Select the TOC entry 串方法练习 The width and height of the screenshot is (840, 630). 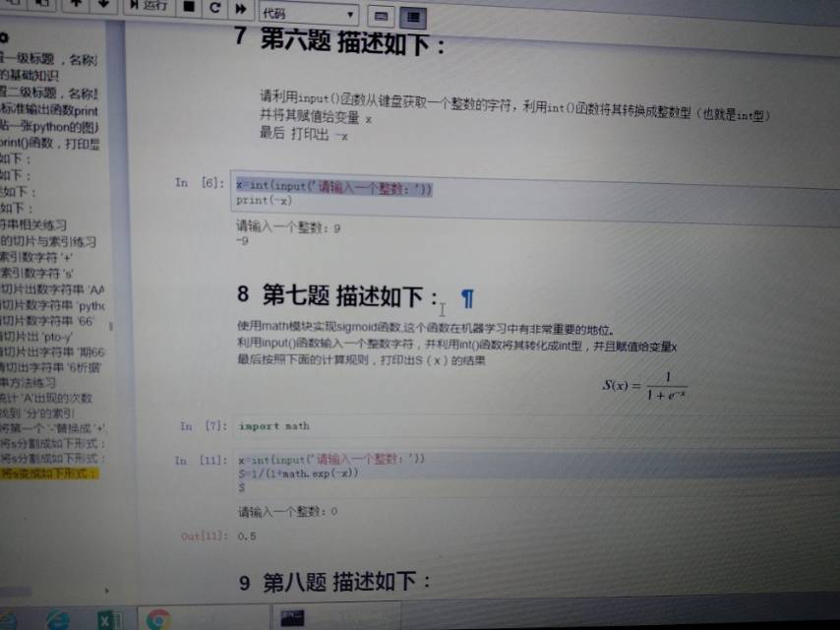(28, 383)
